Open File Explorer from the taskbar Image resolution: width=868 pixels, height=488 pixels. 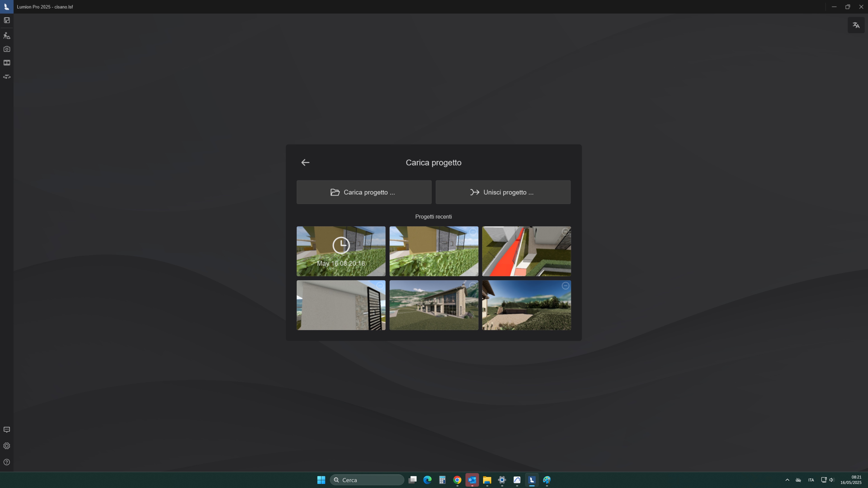click(x=487, y=480)
